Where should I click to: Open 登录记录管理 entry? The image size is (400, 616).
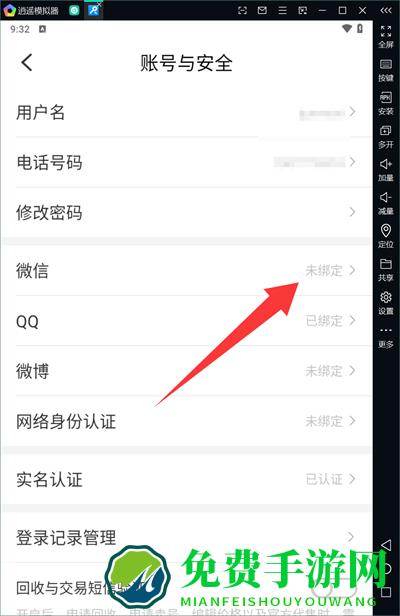click(x=186, y=537)
